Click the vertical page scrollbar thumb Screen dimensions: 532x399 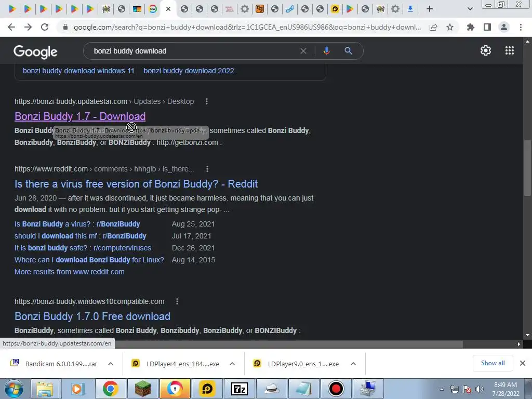(x=527, y=168)
